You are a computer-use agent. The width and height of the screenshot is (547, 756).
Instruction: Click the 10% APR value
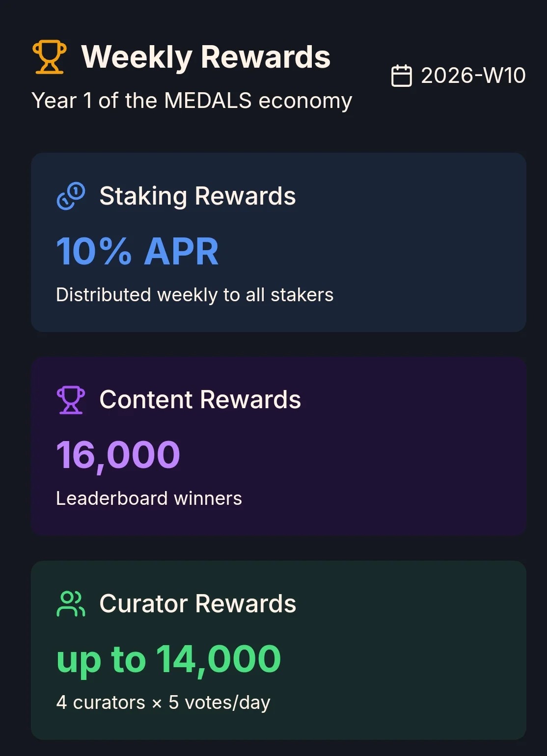[137, 251]
